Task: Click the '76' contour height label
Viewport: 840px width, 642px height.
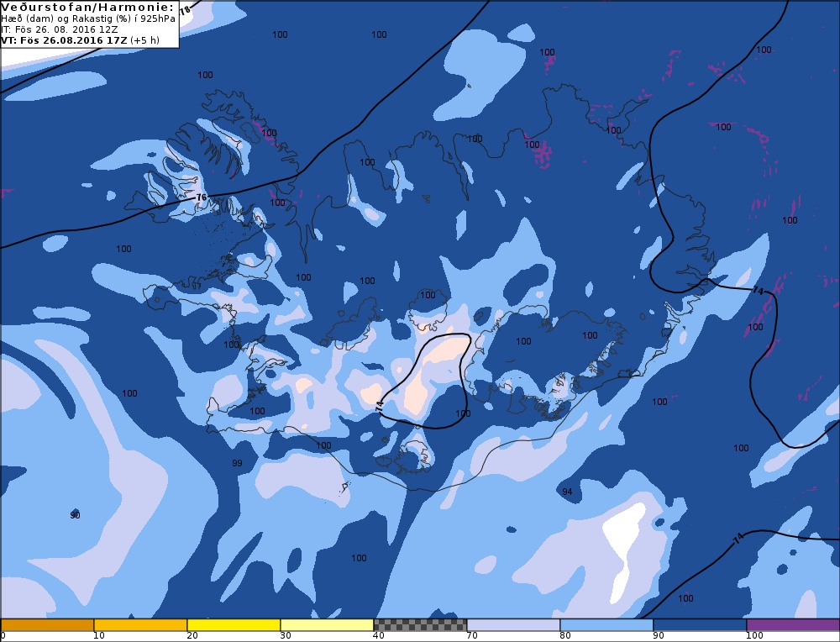Action: point(202,197)
